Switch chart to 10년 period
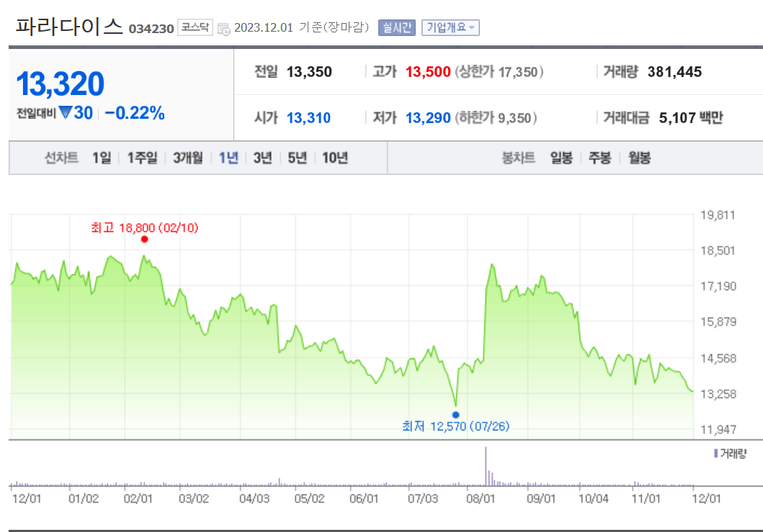The width and height of the screenshot is (763, 532). coord(335,158)
